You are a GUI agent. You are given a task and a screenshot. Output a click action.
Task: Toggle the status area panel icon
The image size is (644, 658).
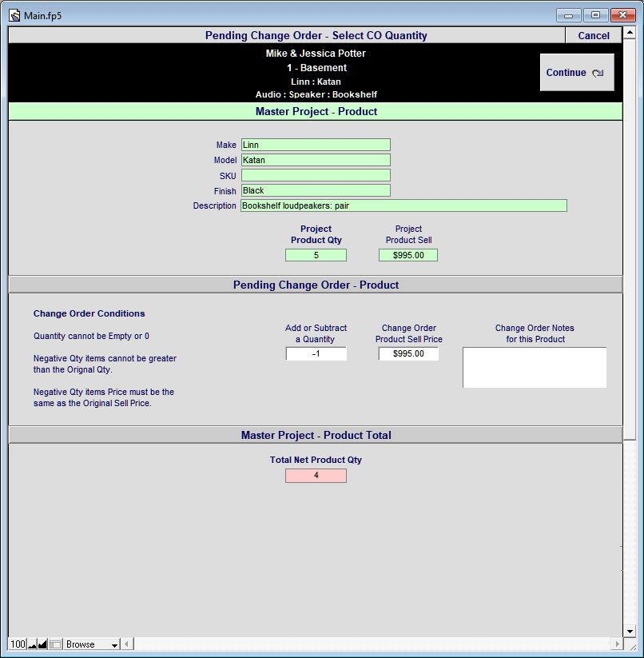point(55,644)
